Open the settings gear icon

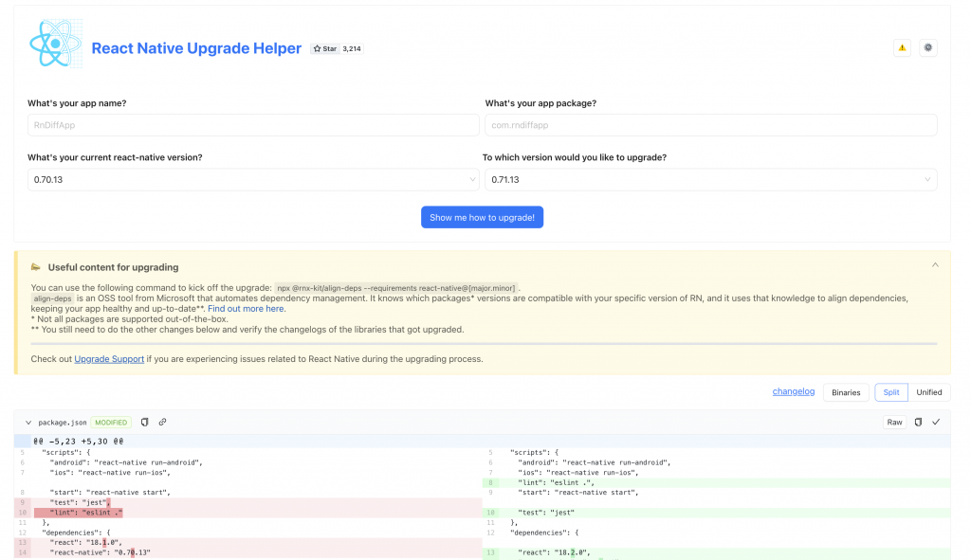click(927, 47)
